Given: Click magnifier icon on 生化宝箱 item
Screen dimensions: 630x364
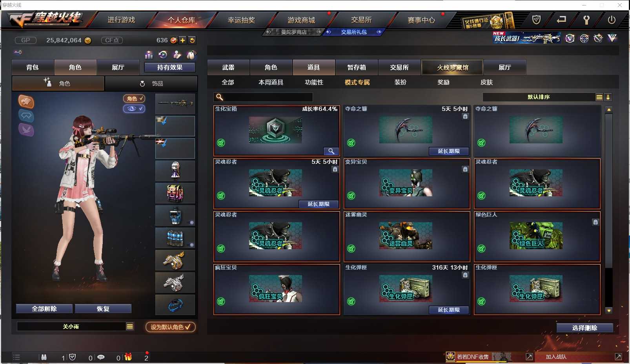Looking at the screenshot, I should (331, 151).
